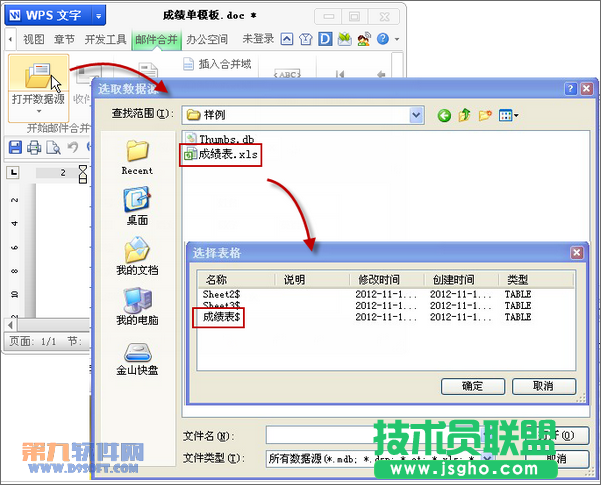
Task: Sort by the 名称 column header
Action: coord(236,280)
